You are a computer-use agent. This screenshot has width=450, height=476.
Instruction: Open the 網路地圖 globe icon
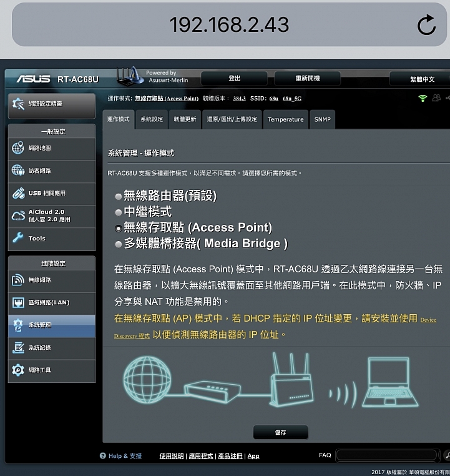coord(18,148)
